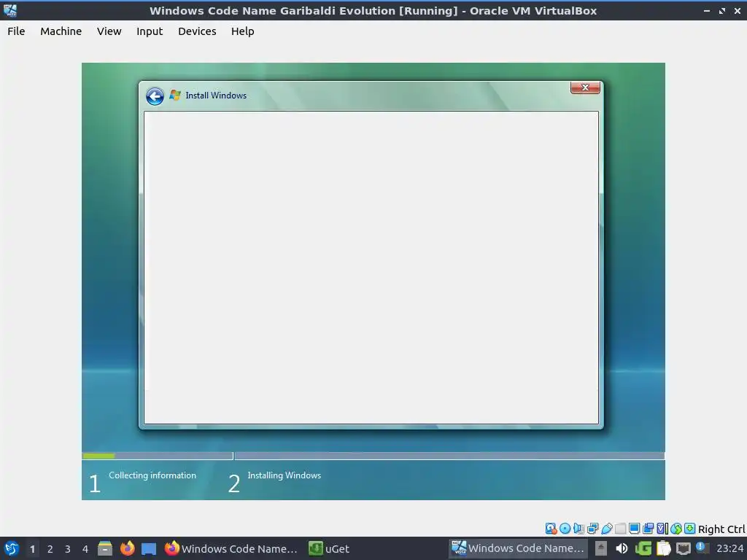
Task: Click the green installation progress bar
Action: 98,456
